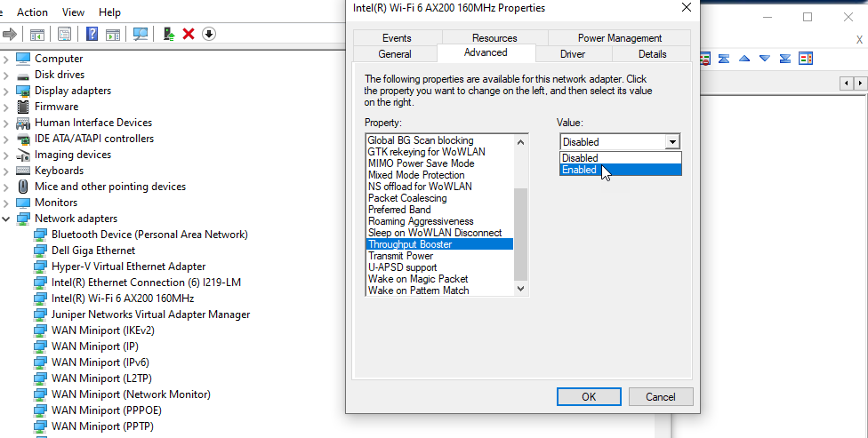This screenshot has width=868, height=438.
Task: Collapse the Network adapters node
Action: pyautogui.click(x=6, y=219)
